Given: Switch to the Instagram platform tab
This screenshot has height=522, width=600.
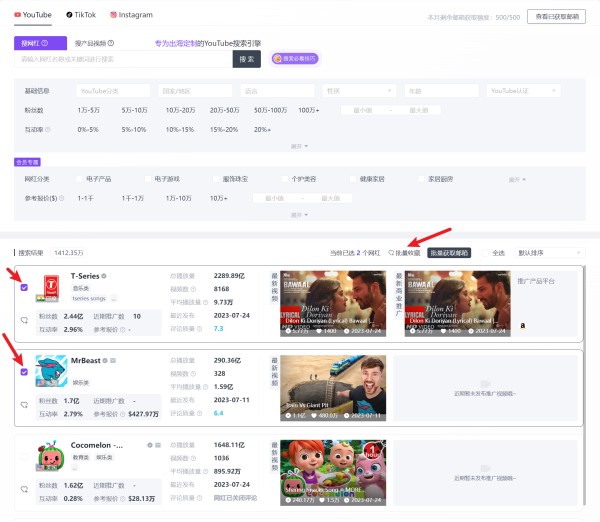Looking at the screenshot, I should tap(131, 15).
